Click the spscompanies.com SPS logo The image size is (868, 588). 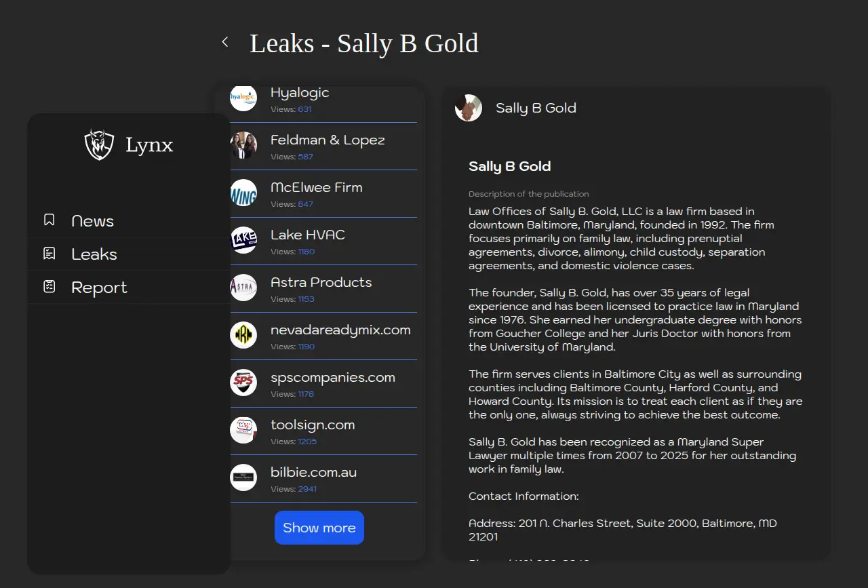coord(243,383)
